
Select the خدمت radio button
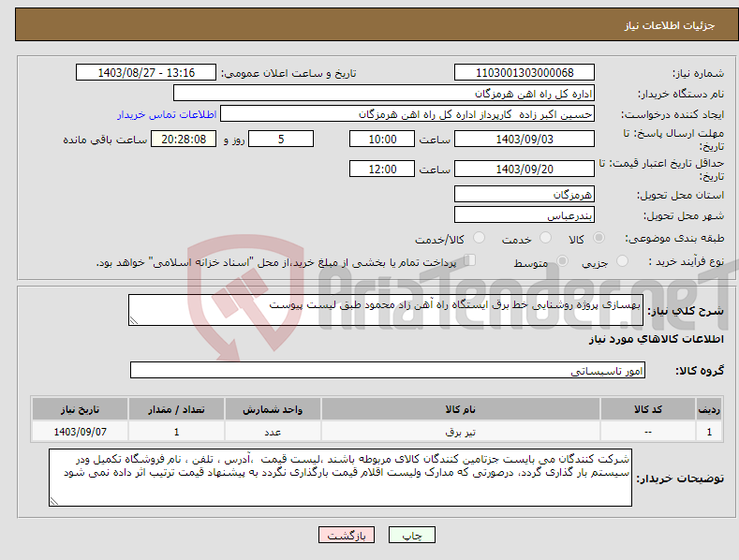click(x=545, y=238)
